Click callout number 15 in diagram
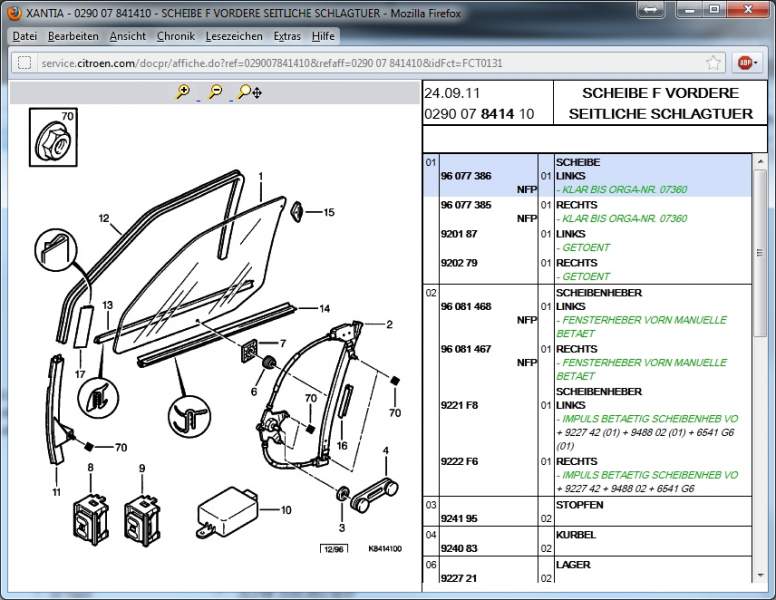Viewport: 776px width, 600px height. pos(329,212)
